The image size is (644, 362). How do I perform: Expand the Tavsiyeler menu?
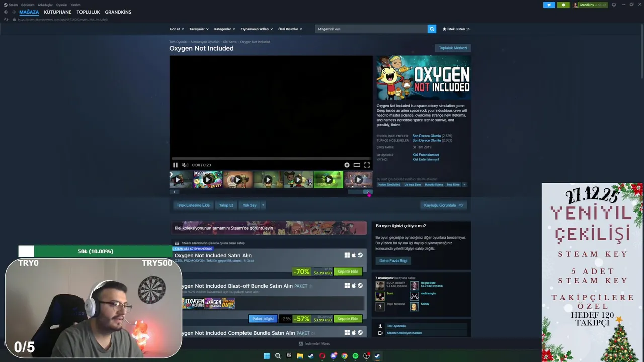tap(199, 29)
